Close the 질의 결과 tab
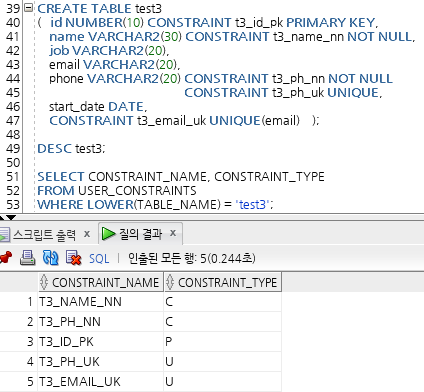This screenshot has width=424, height=392. pyautogui.click(x=173, y=233)
